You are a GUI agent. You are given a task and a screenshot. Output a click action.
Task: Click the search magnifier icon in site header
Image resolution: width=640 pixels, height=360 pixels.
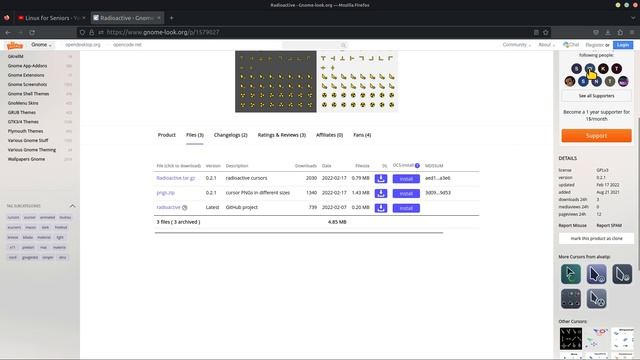(x=343, y=45)
